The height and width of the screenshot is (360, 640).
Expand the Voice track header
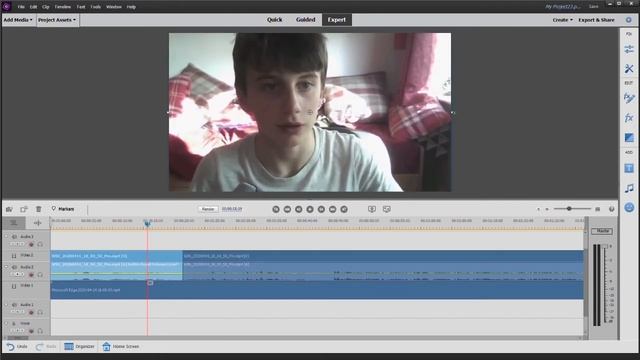tap(6, 323)
